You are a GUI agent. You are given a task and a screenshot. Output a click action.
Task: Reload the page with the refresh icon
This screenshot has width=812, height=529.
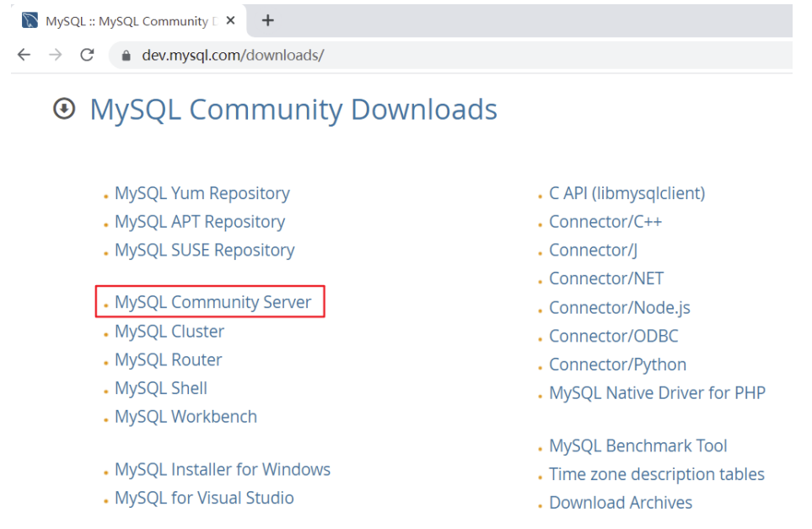87,54
